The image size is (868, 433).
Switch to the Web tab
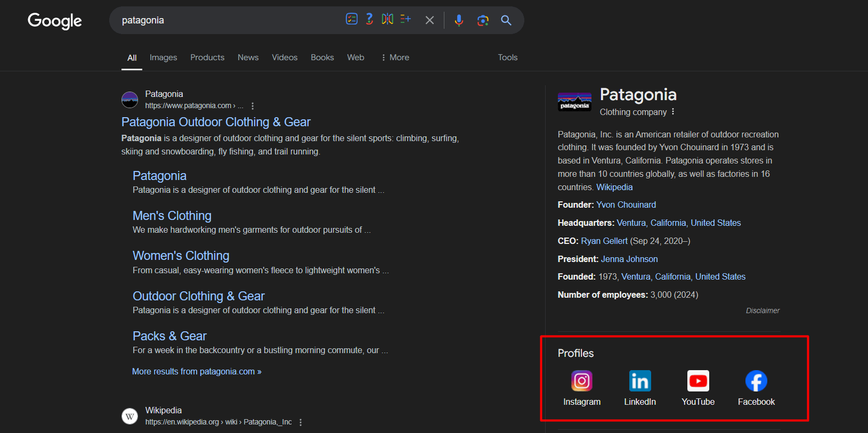coord(356,58)
